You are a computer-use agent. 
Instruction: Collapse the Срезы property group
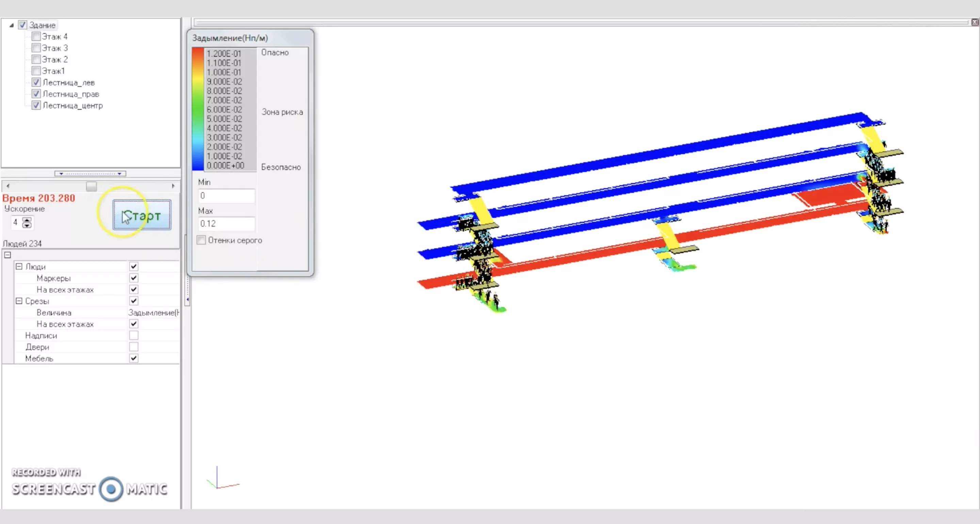(x=19, y=301)
